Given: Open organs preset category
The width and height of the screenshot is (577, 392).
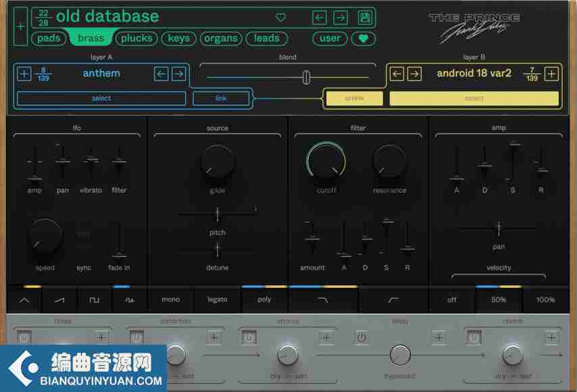Looking at the screenshot, I should pos(221,39).
